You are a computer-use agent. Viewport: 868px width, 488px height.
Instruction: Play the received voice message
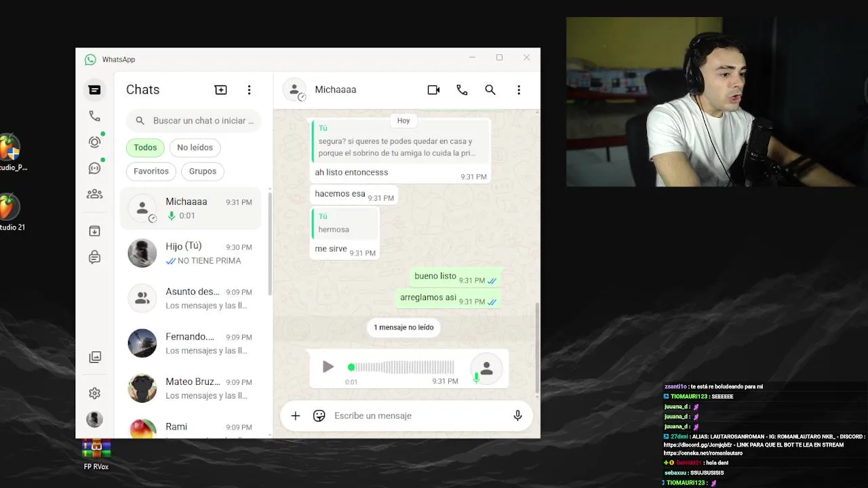(328, 367)
